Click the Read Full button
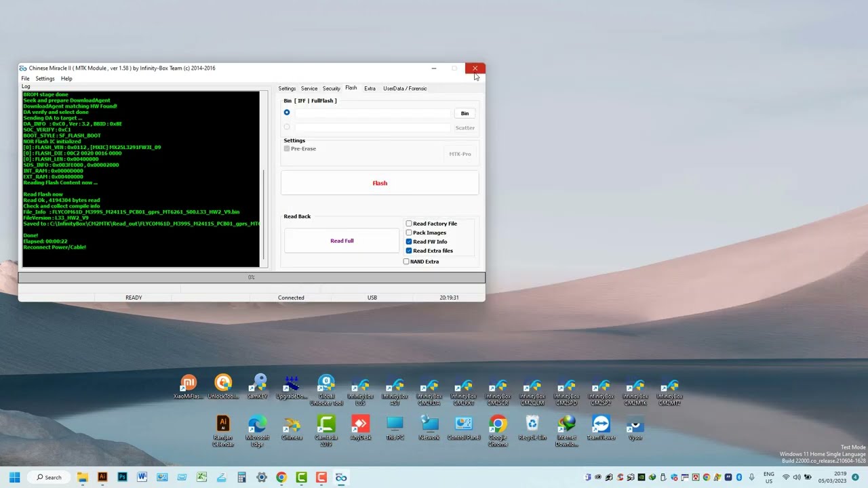The image size is (868, 488). point(342,241)
